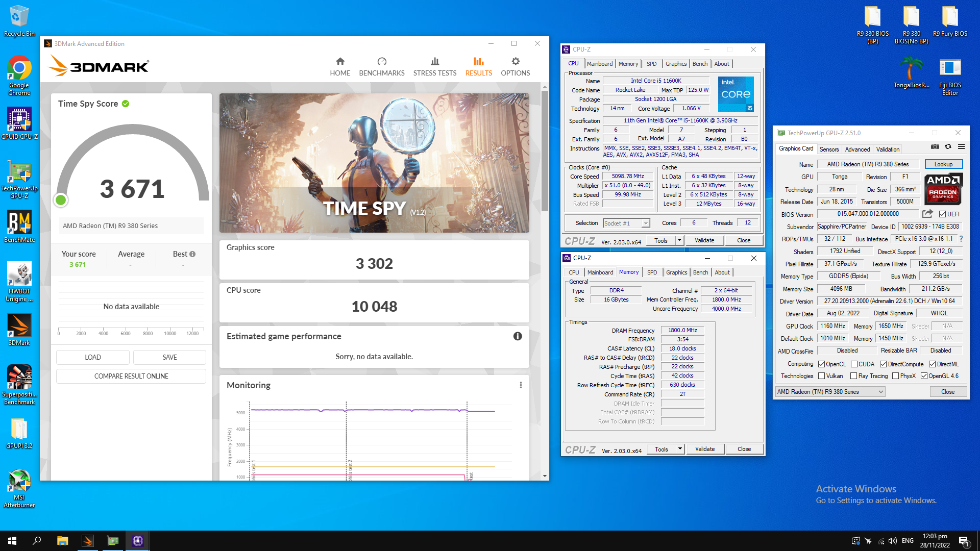Click the Close button in GPU-Z
The image size is (980, 551).
[948, 392]
